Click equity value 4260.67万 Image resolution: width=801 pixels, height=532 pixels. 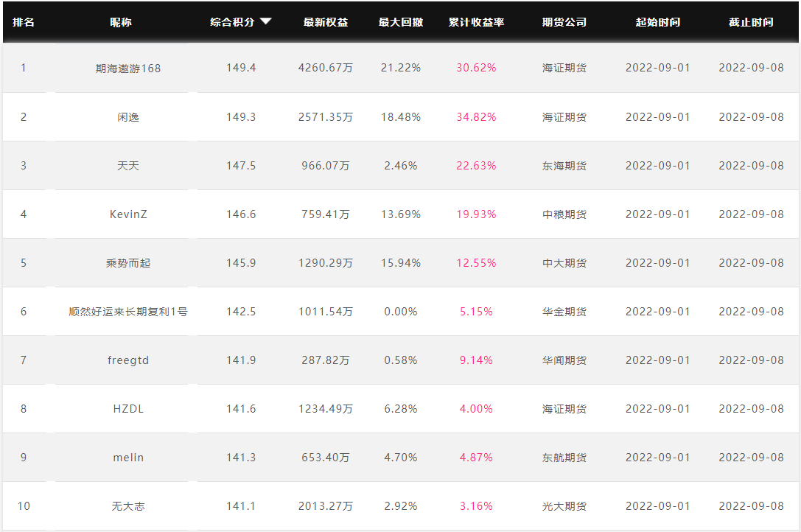[326, 68]
